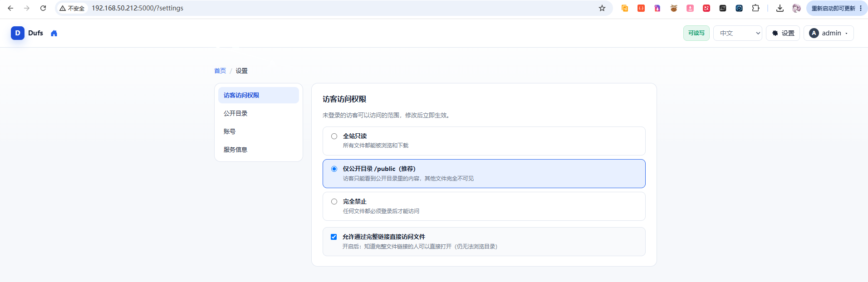
Task: Show browser downloads via the download icon
Action: click(x=780, y=8)
